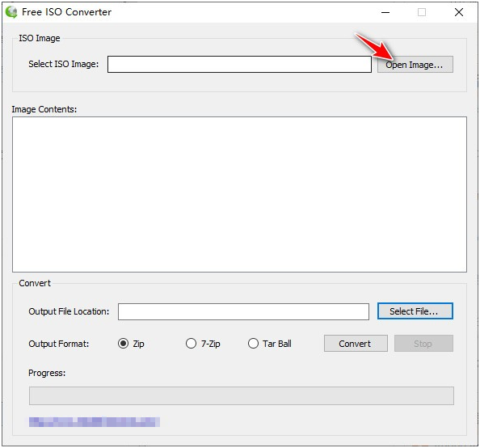Start conversion with the Convert button
Image resolution: width=480 pixels, height=448 pixels.
point(356,344)
